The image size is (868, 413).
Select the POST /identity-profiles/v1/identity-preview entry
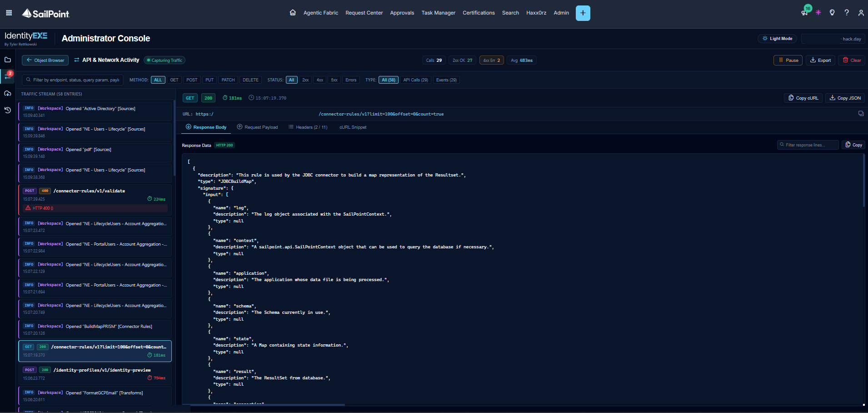click(x=95, y=373)
